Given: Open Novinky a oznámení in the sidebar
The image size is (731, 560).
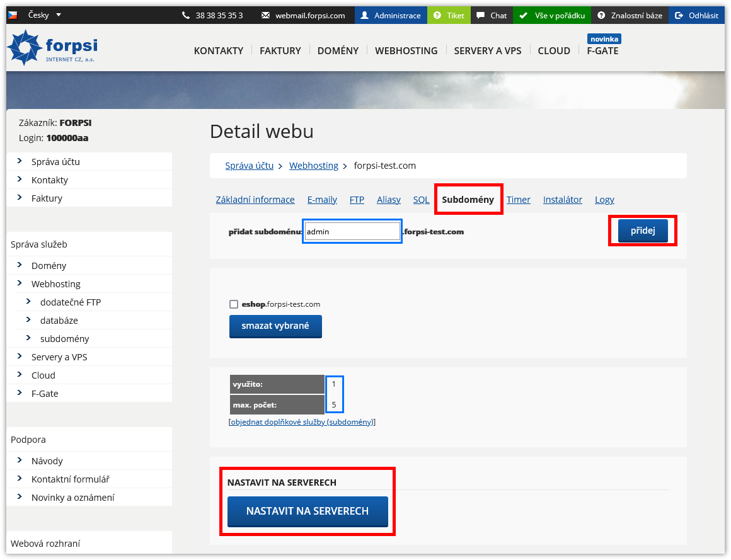Looking at the screenshot, I should [72, 497].
